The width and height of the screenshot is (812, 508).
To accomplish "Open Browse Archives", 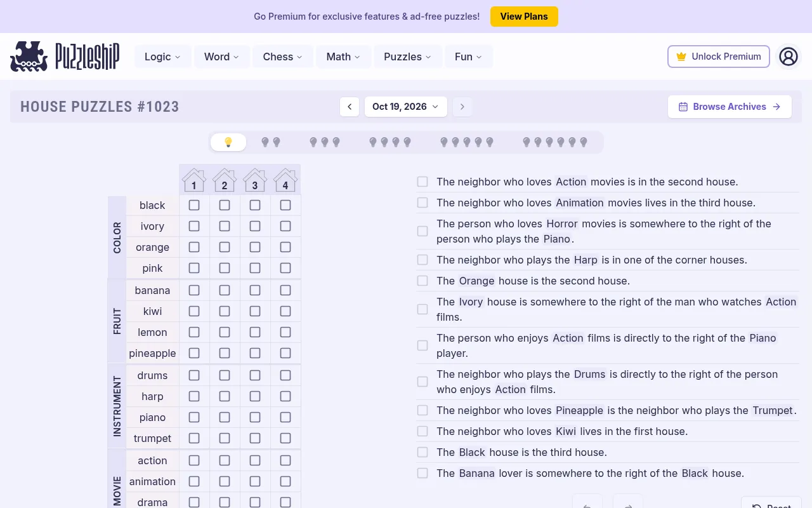I will tap(730, 107).
